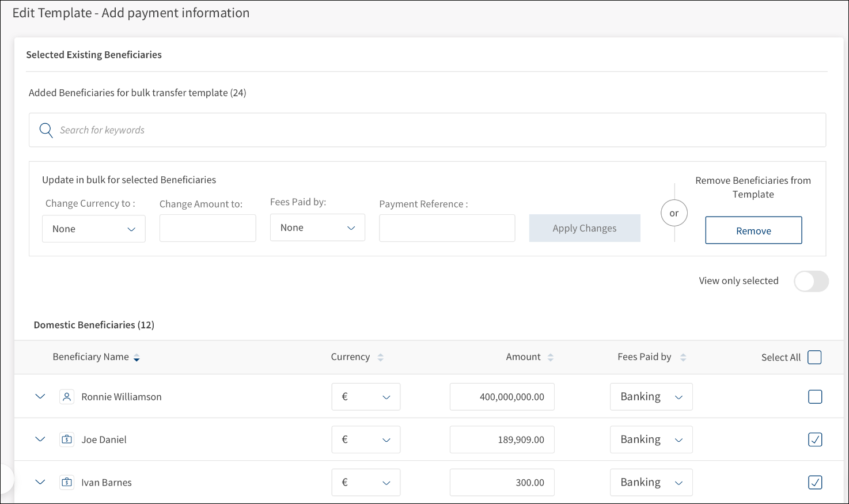This screenshot has width=849, height=504.
Task: Click Ronnie Williamson's person icon
Action: point(67,397)
